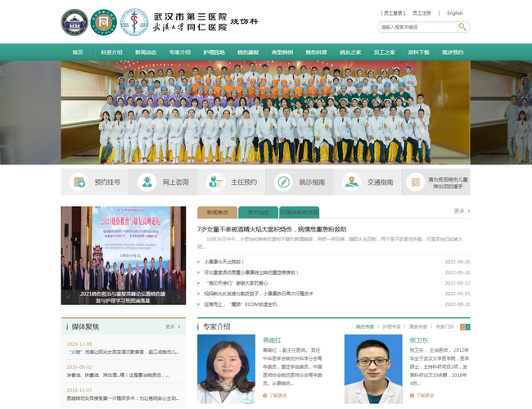Screen dimensions: 532x409
Task: Click the search magnifier icon
Action: click(x=463, y=27)
